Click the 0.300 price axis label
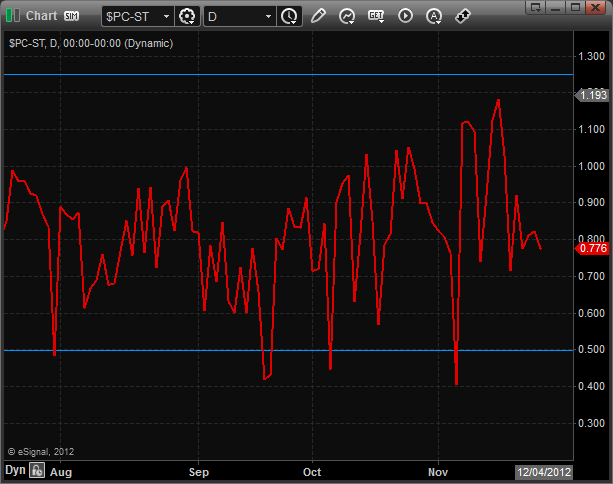613x484 pixels. click(591, 423)
